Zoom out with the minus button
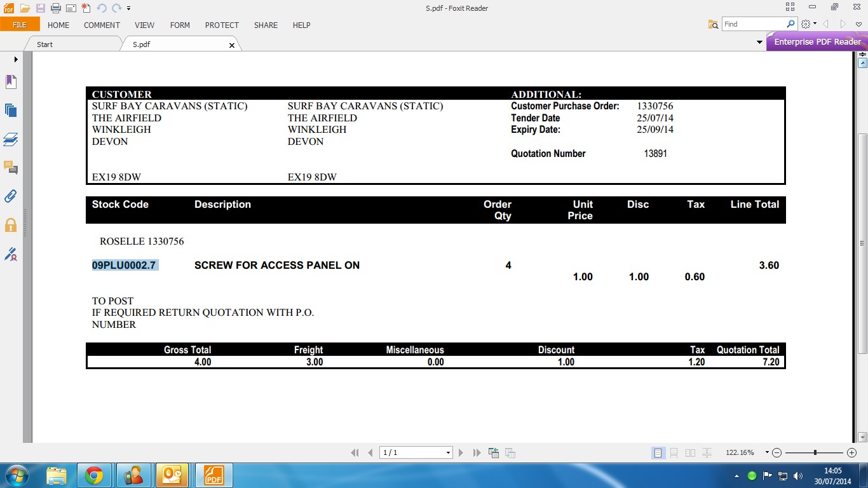 [x=776, y=453]
